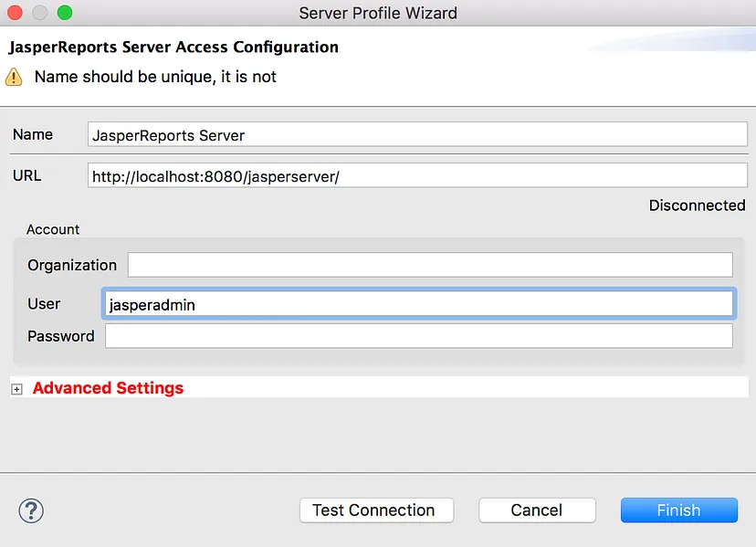Close the wizard with red window button
This screenshot has height=547, width=756.
(15, 13)
